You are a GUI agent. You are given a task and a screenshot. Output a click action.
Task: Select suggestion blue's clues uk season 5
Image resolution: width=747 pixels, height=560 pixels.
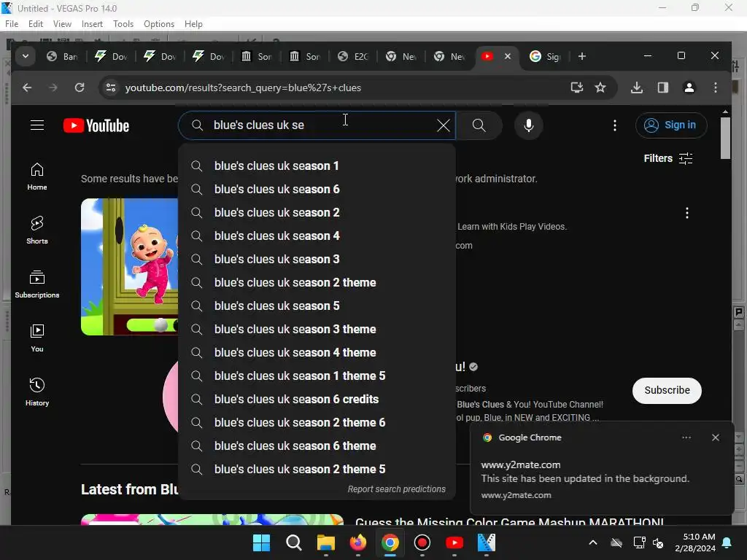point(317,306)
